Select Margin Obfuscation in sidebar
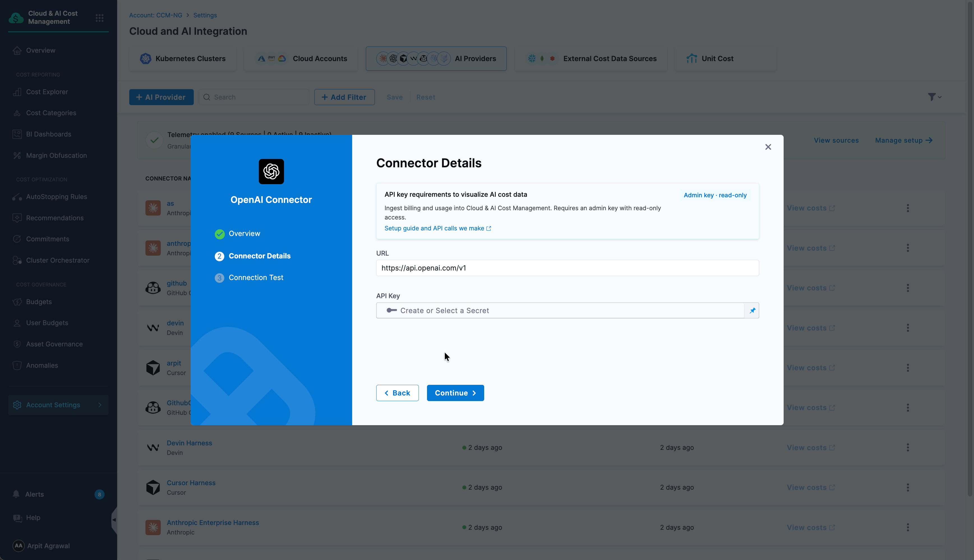The image size is (974, 560). pyautogui.click(x=57, y=155)
